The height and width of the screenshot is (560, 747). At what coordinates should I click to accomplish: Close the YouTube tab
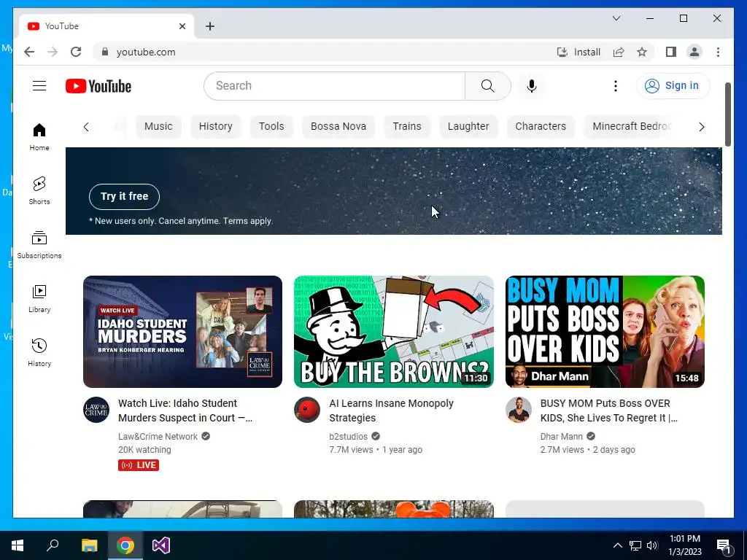point(182,26)
